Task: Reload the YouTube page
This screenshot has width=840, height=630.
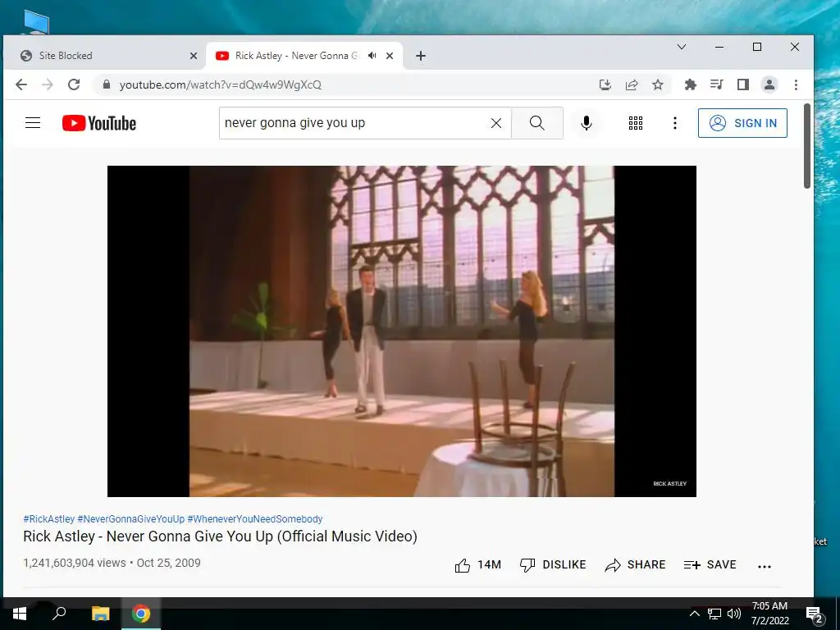Action: coord(74,84)
